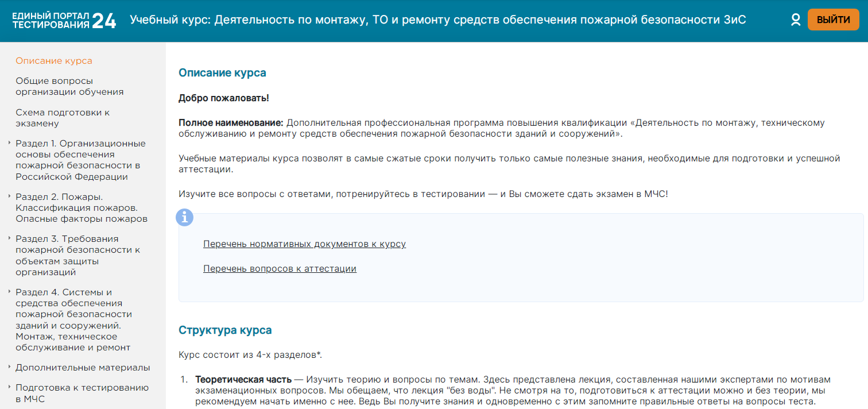This screenshot has width=868, height=409.
Task: Open Раздел 3 Требования пожарной безопасности
Action: (77, 255)
